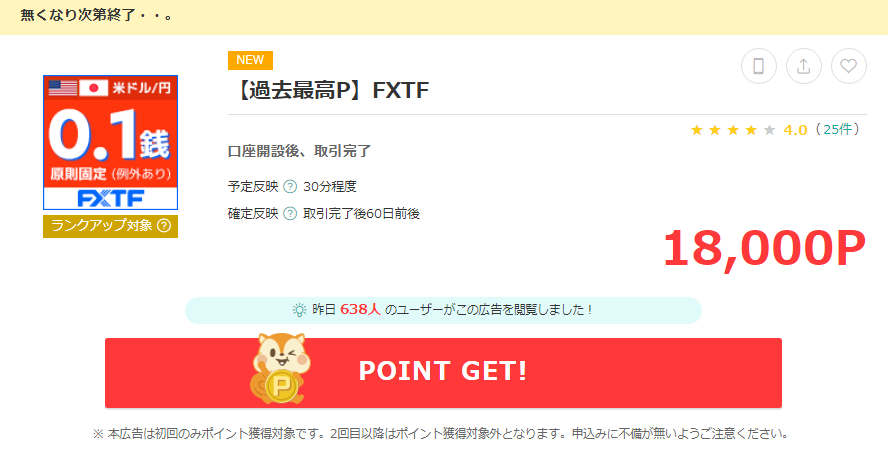Click the 18,000P point amount
888x466 pixels.
(764, 249)
